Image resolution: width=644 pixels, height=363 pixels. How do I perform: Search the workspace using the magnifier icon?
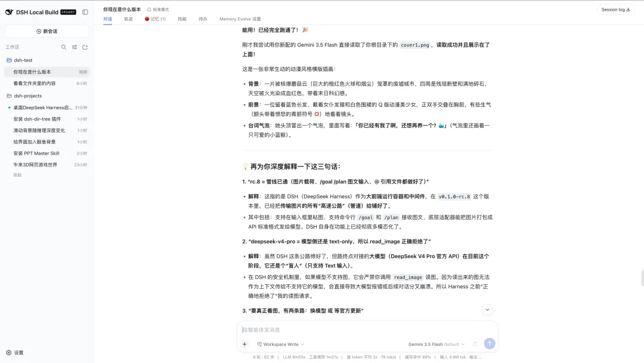coord(64,47)
